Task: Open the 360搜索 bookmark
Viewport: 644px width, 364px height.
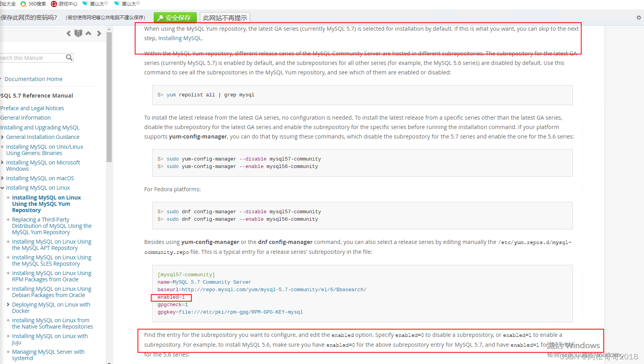Action: (x=33, y=4)
